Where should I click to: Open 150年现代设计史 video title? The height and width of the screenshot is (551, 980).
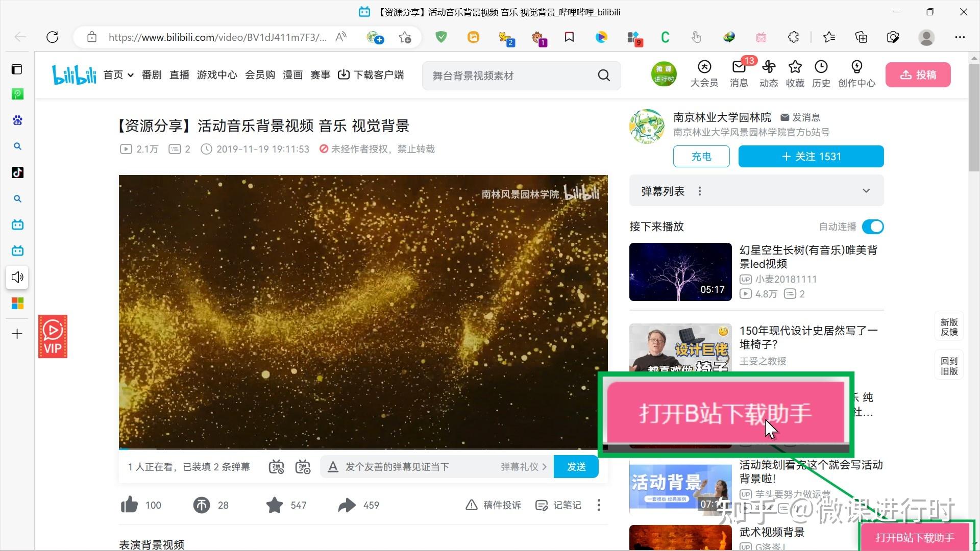pyautogui.click(x=808, y=337)
